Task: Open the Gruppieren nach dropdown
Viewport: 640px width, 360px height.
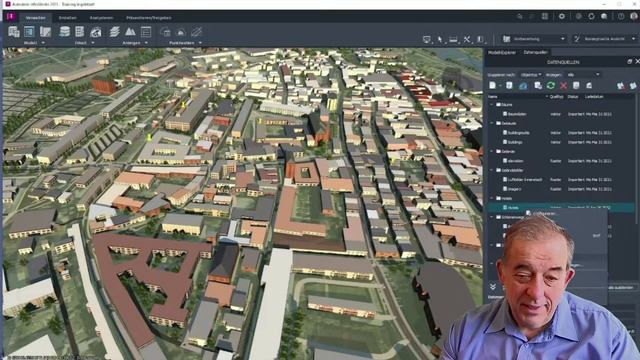Action: pyautogui.click(x=531, y=75)
